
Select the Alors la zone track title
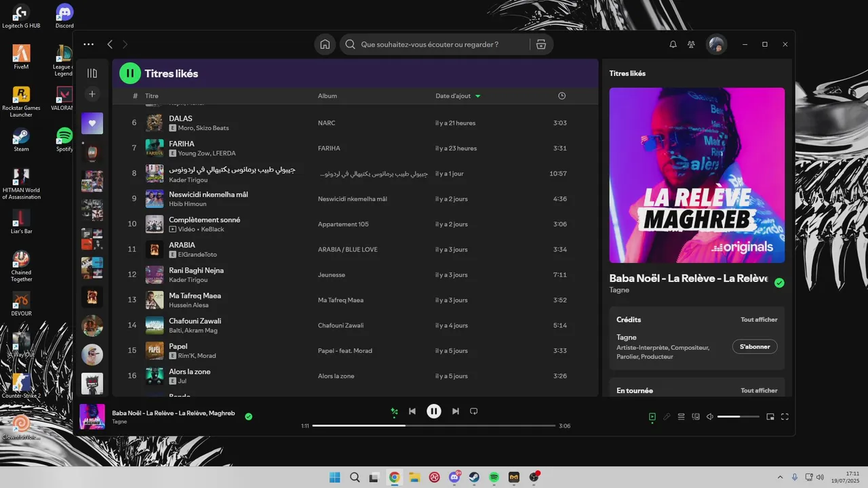pos(190,371)
